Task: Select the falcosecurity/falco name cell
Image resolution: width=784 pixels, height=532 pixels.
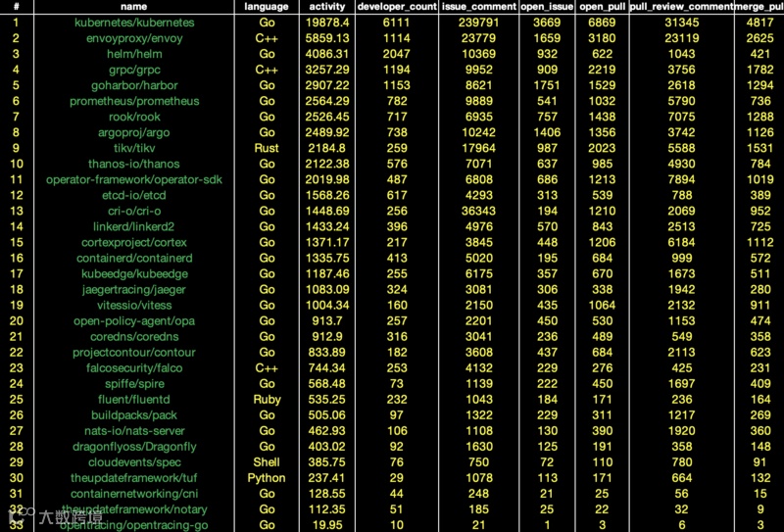Action: pyautogui.click(x=134, y=368)
